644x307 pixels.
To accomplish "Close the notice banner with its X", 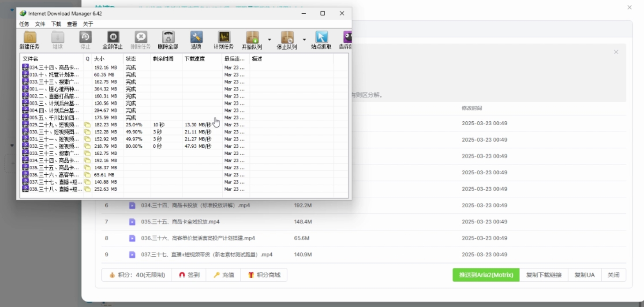I will (616, 52).
